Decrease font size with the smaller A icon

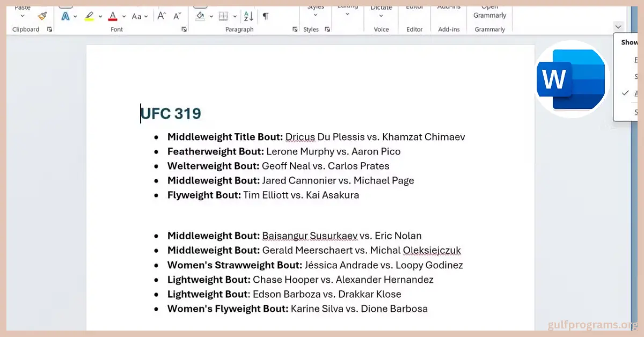177,16
